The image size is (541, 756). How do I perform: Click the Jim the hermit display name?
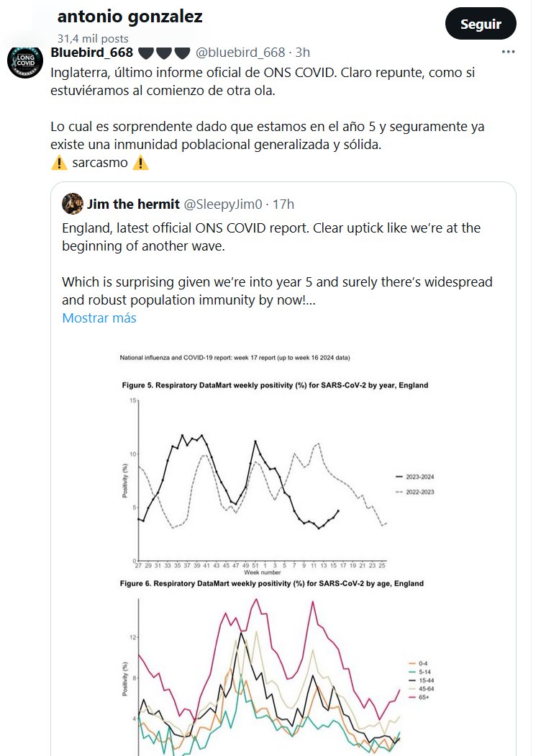coord(133,204)
